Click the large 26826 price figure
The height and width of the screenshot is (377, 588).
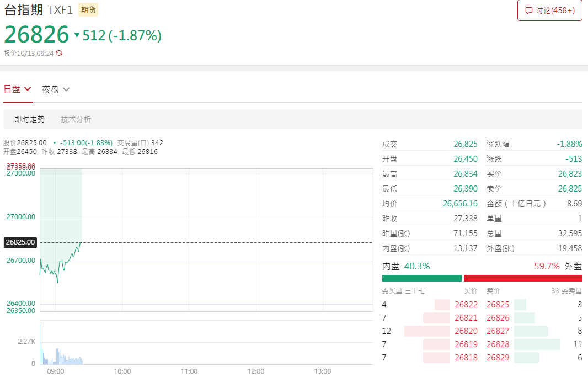click(x=36, y=35)
